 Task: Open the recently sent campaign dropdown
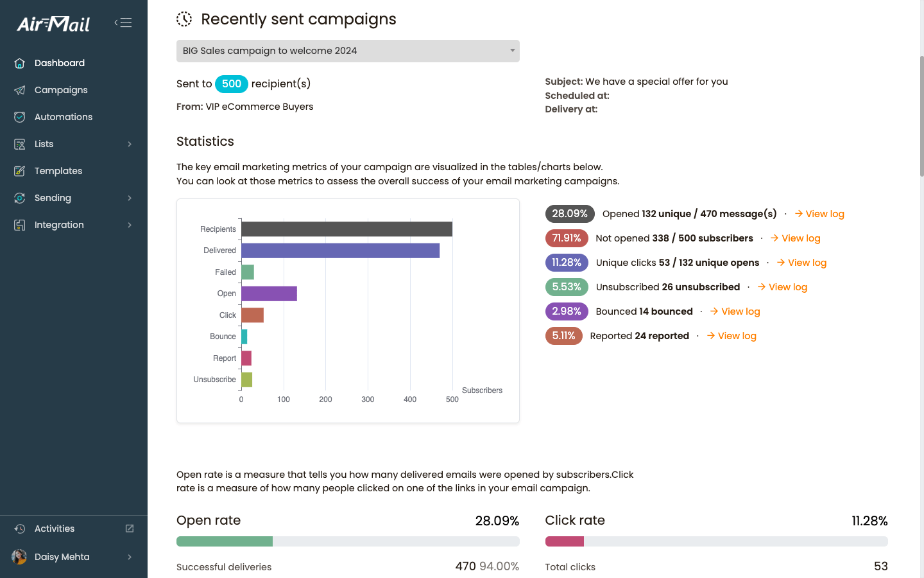348,51
